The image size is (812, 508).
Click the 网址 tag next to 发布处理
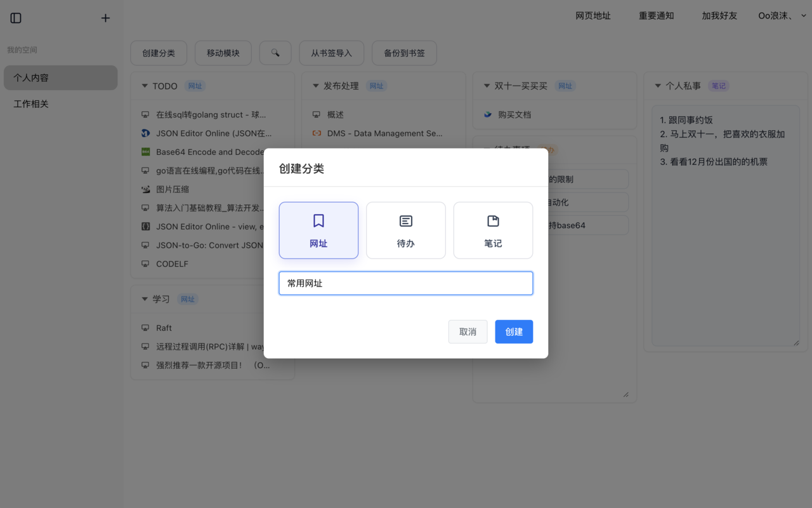click(377, 86)
